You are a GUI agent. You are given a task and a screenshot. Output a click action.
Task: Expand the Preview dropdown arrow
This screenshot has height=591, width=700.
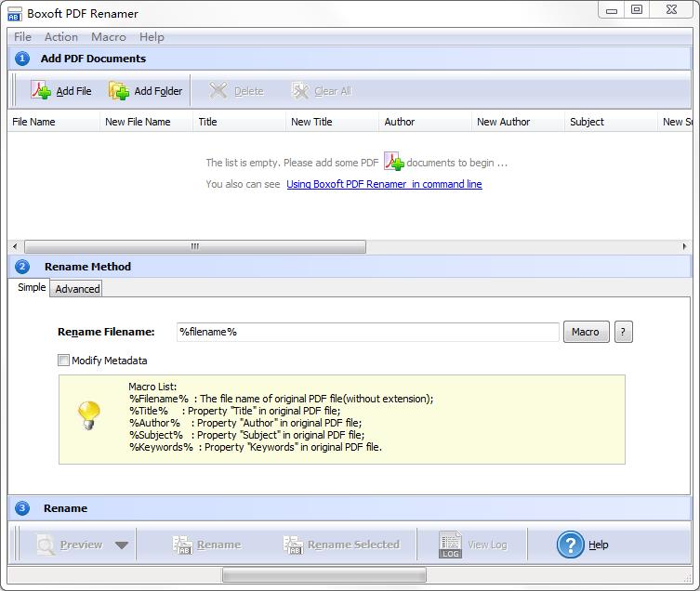[122, 545]
